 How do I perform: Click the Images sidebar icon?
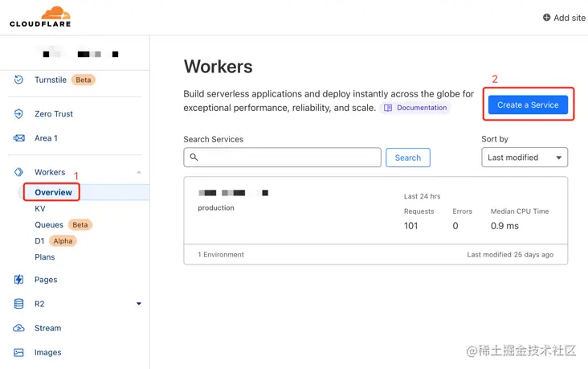click(18, 352)
